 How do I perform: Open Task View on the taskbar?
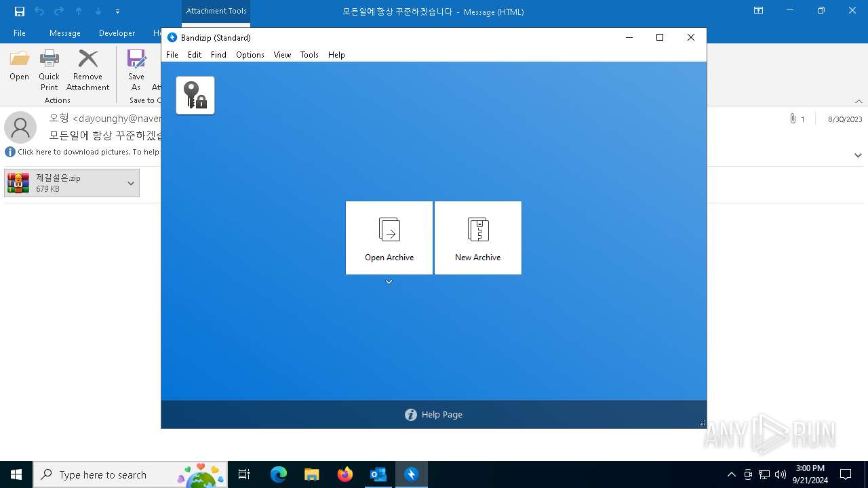point(244,474)
